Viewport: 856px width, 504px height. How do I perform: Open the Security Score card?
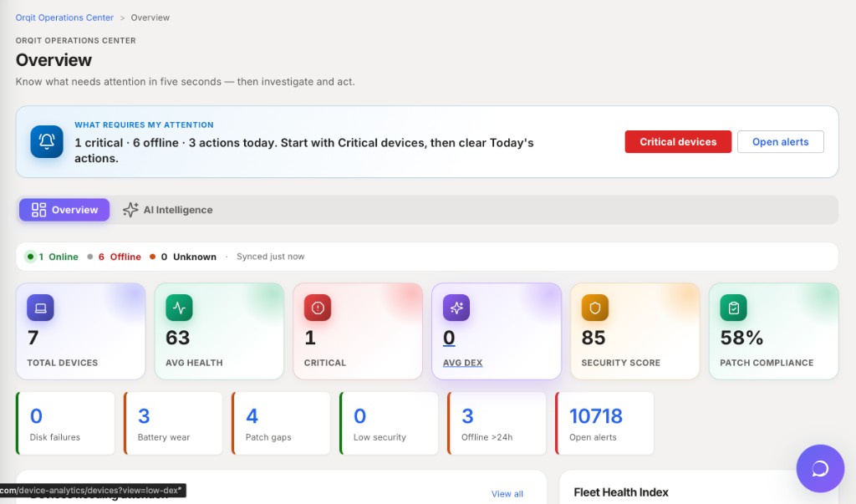(635, 331)
